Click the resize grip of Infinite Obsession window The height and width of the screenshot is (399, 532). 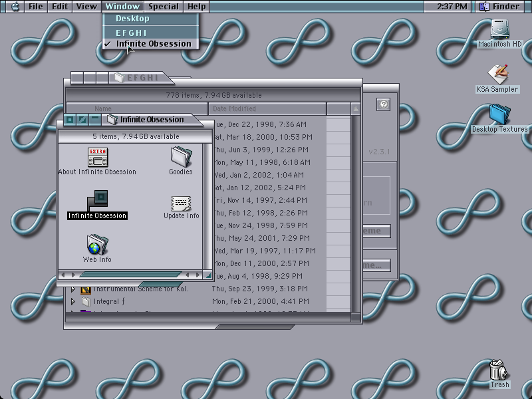click(208, 275)
